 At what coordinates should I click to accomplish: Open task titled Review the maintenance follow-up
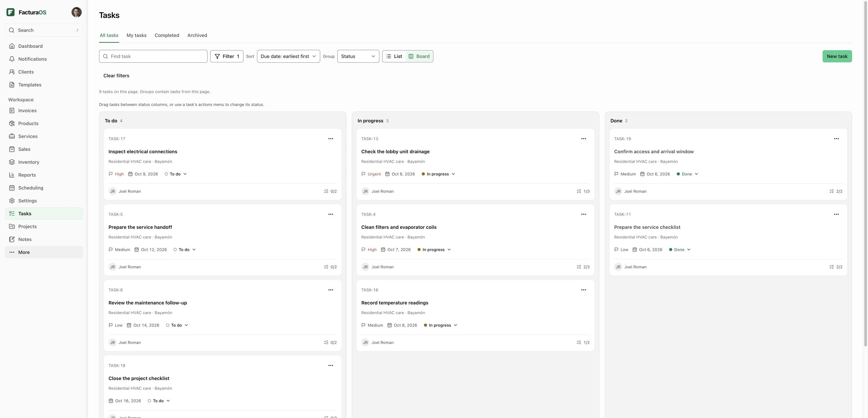[147, 303]
